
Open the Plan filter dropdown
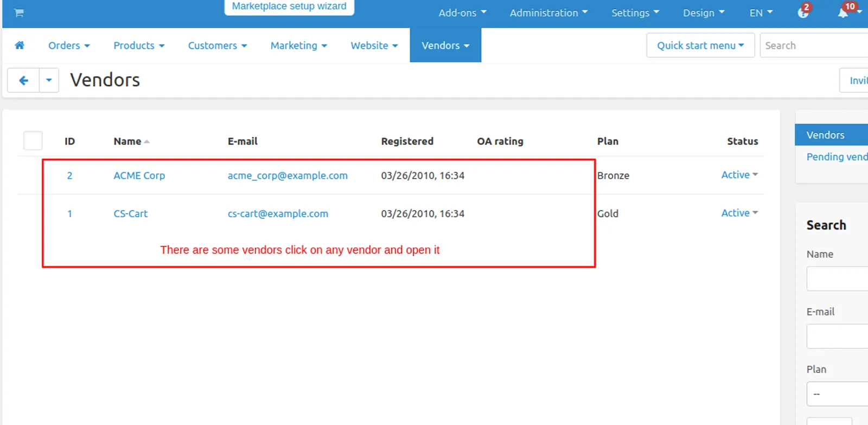(837, 394)
